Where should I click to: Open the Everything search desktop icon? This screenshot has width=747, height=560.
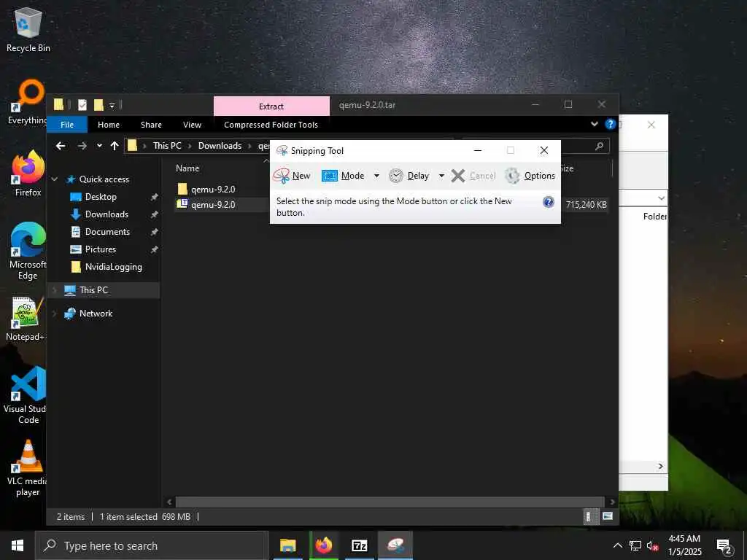[28, 102]
